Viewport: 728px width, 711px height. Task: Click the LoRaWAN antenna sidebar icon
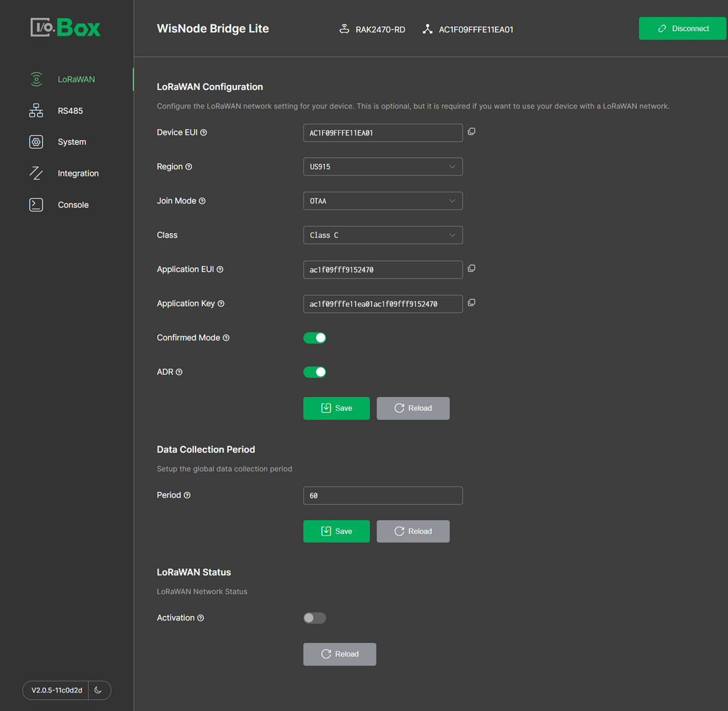pyautogui.click(x=36, y=80)
